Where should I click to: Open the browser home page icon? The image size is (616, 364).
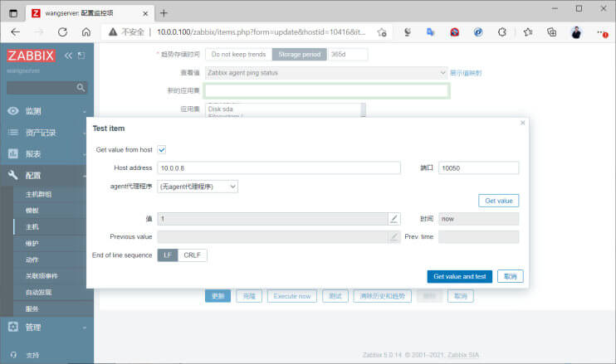[x=86, y=32]
